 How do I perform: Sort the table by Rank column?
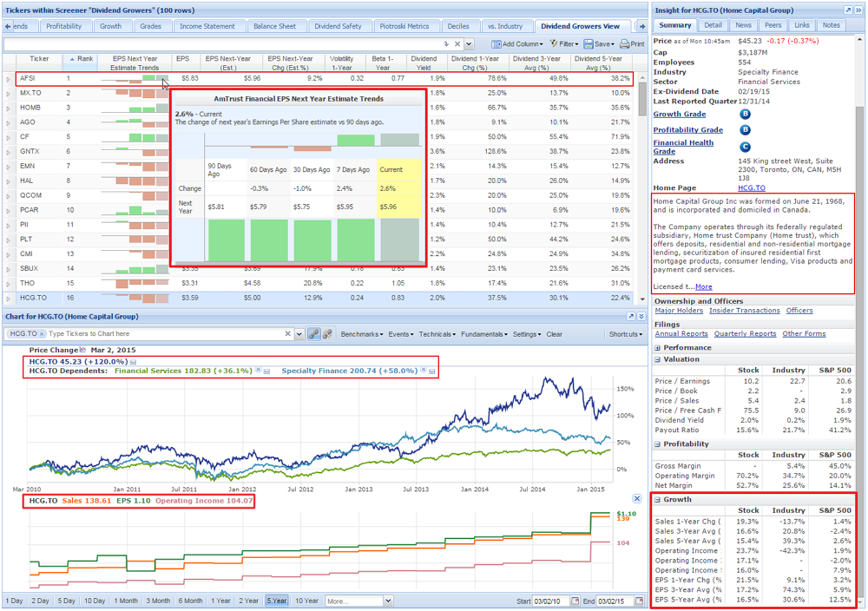coord(82,59)
